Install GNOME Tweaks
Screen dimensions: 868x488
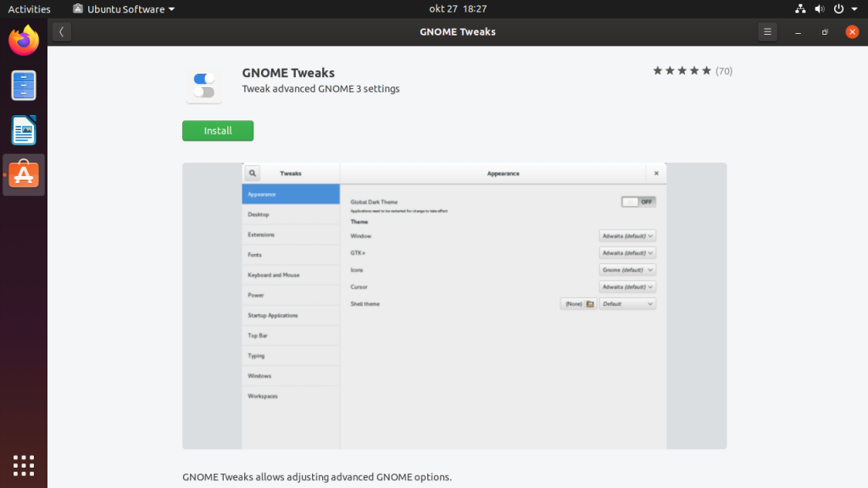(x=218, y=130)
